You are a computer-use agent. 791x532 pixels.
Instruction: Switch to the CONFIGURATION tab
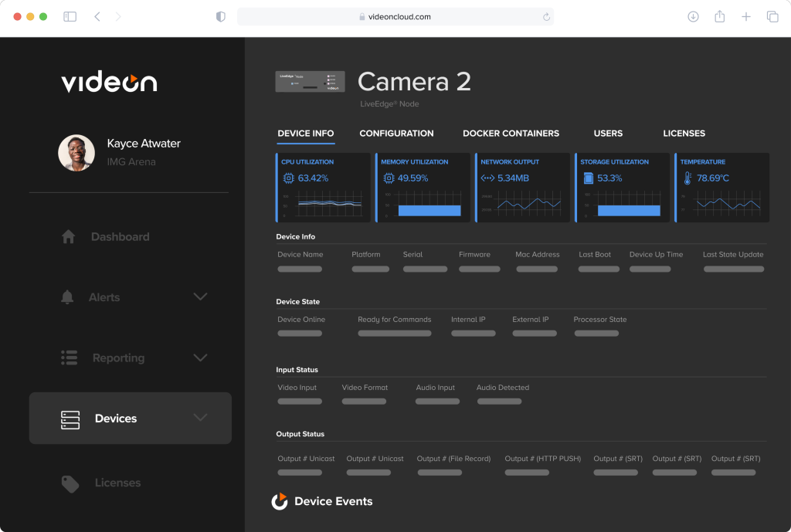tap(396, 133)
